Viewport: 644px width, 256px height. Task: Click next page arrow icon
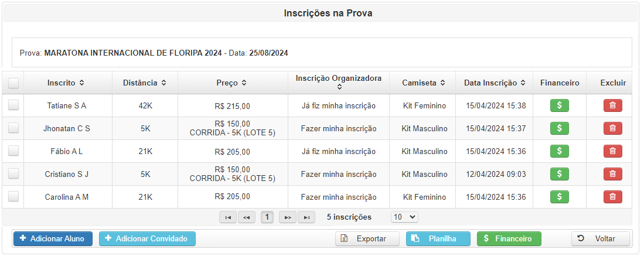288,217
